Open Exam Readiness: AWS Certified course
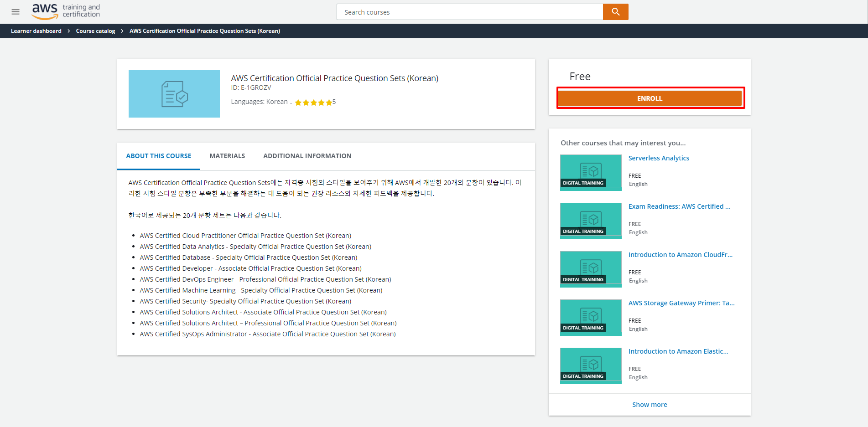The width and height of the screenshot is (868, 427). tap(679, 206)
